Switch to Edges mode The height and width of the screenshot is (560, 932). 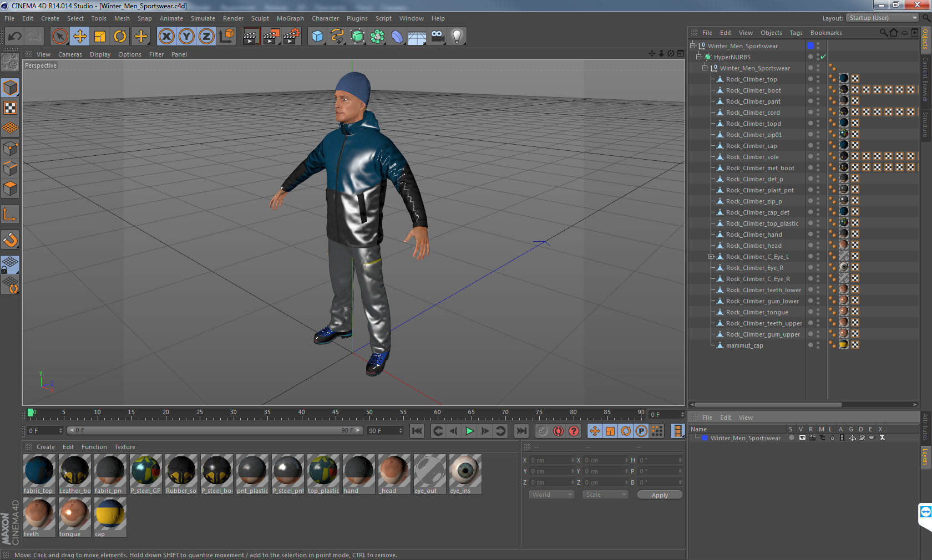(10, 168)
